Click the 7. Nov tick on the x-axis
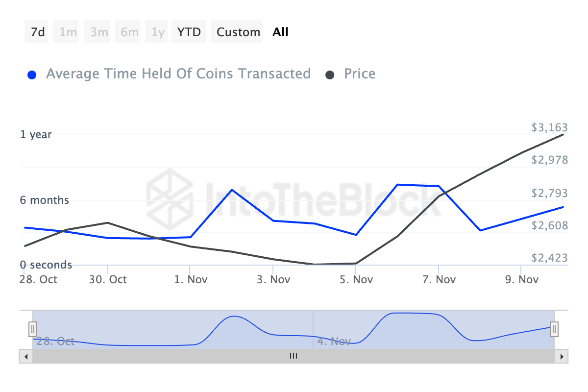 point(439,279)
